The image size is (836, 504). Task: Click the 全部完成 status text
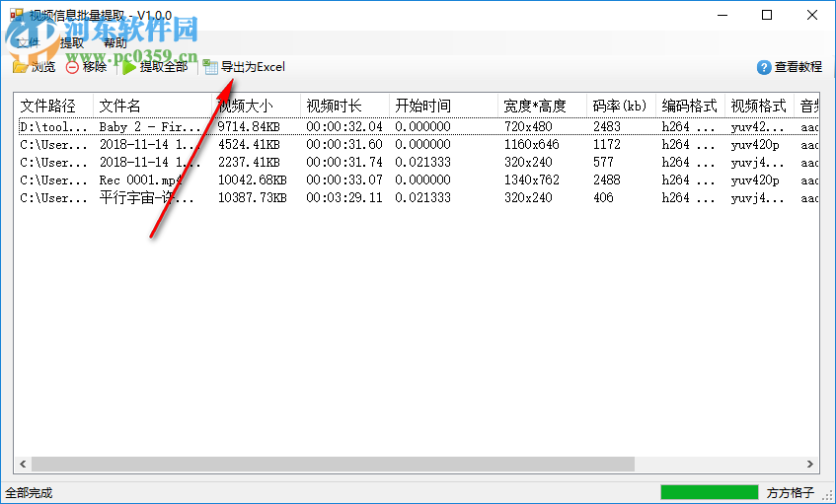[29, 493]
